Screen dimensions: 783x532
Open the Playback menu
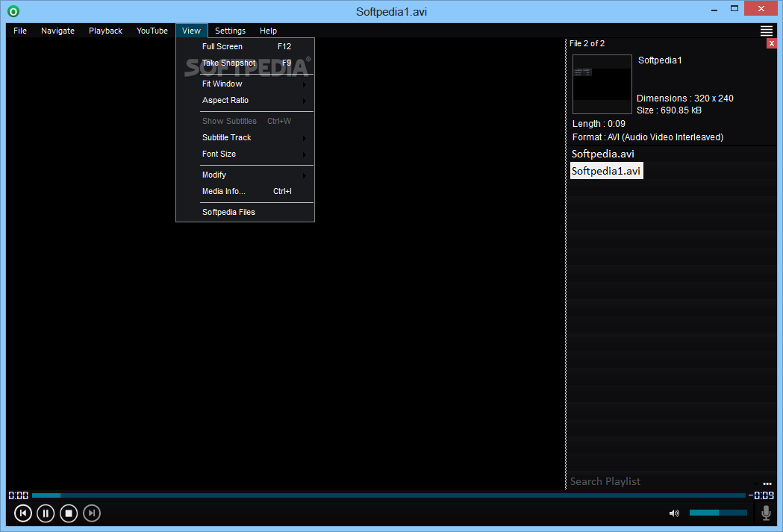105,31
